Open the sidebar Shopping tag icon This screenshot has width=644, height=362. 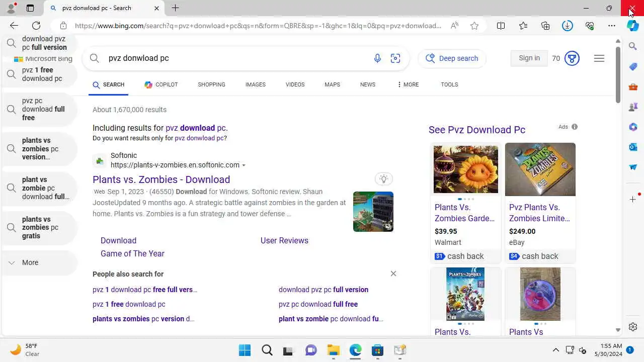point(633,67)
